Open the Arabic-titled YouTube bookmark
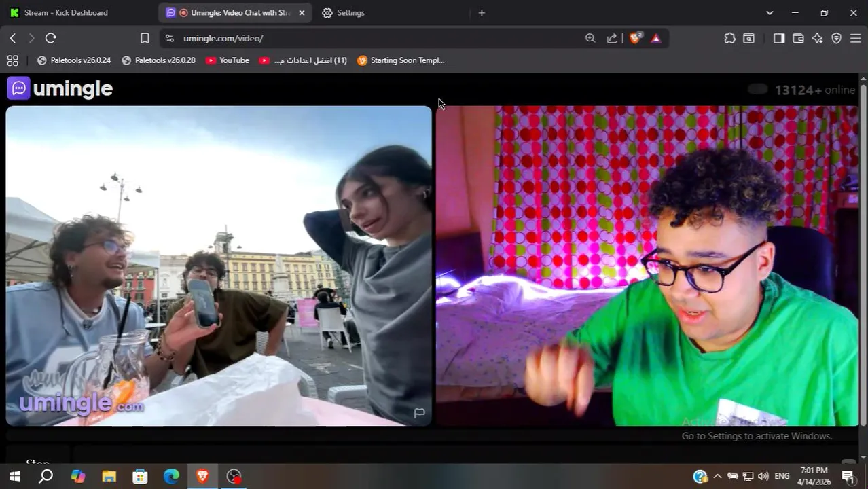868x489 pixels. pos(303,60)
